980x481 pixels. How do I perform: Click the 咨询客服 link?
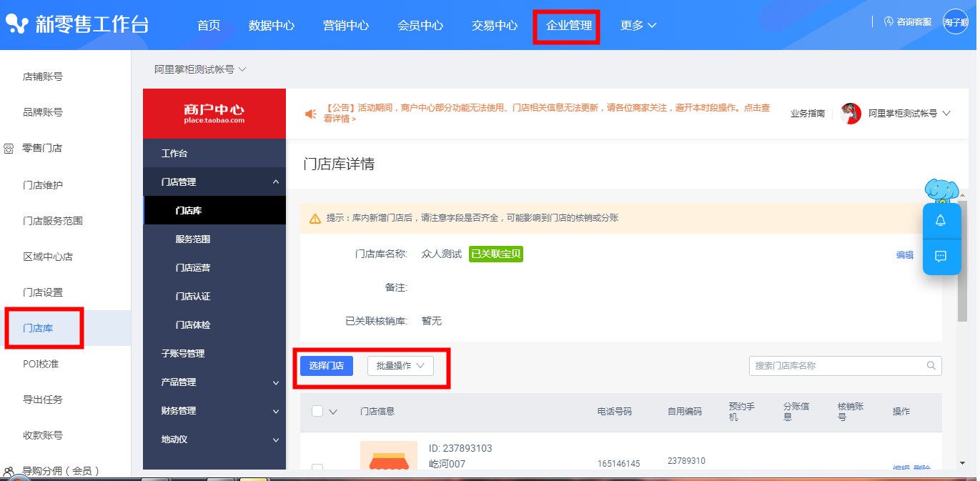(914, 22)
